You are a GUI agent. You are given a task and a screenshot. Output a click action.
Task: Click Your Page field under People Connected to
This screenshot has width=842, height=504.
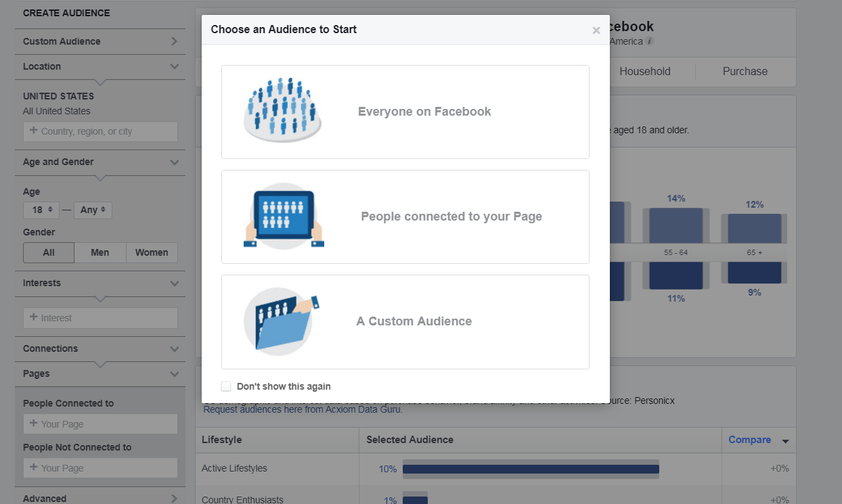point(100,424)
